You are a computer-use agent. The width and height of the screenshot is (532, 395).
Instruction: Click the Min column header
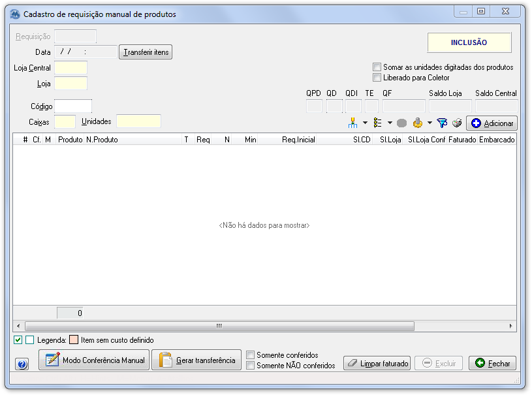tap(245, 140)
